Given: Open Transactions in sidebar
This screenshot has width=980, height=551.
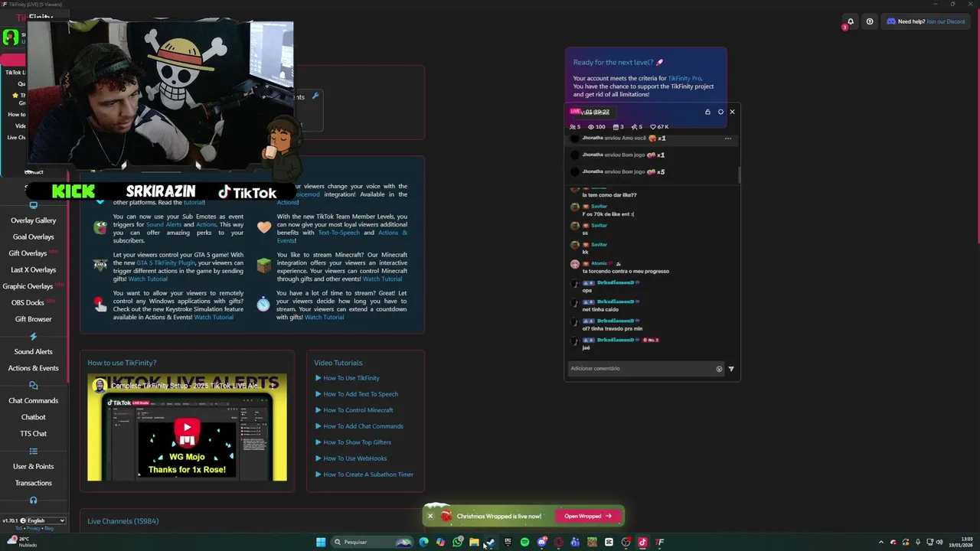Looking at the screenshot, I should [34, 483].
